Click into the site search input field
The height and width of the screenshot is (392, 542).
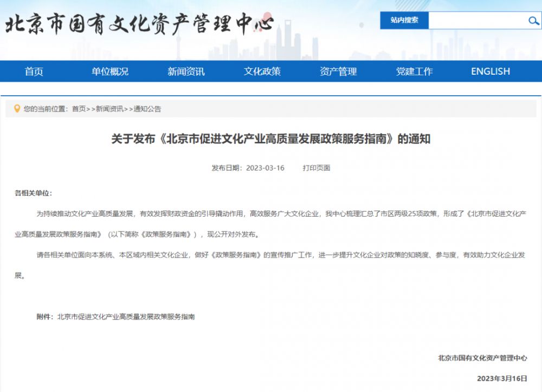477,21
